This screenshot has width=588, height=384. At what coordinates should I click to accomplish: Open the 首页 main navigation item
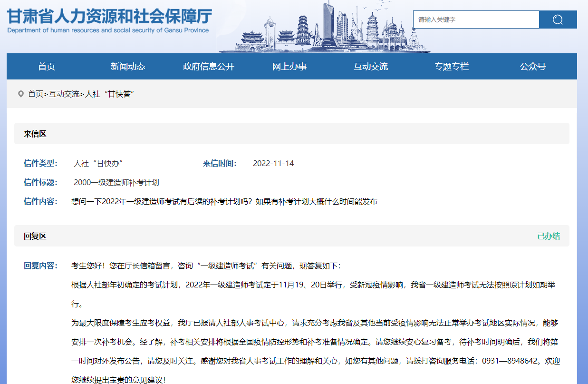pyautogui.click(x=47, y=67)
